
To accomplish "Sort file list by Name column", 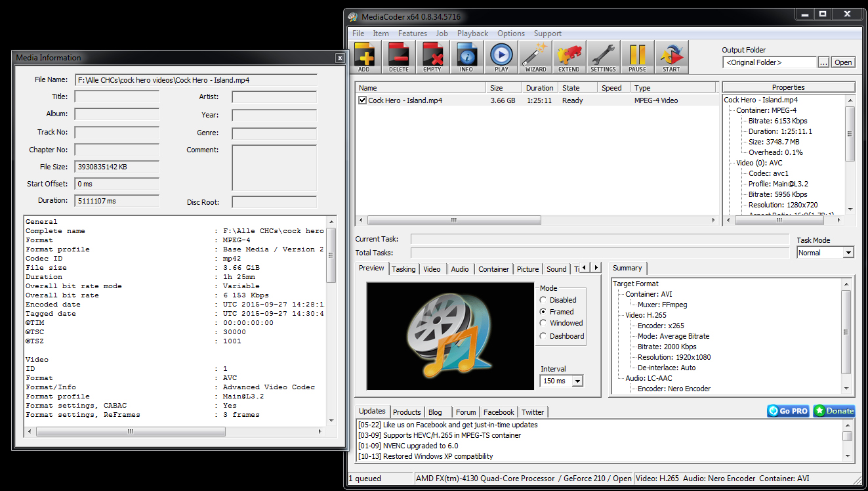I will (x=421, y=87).
